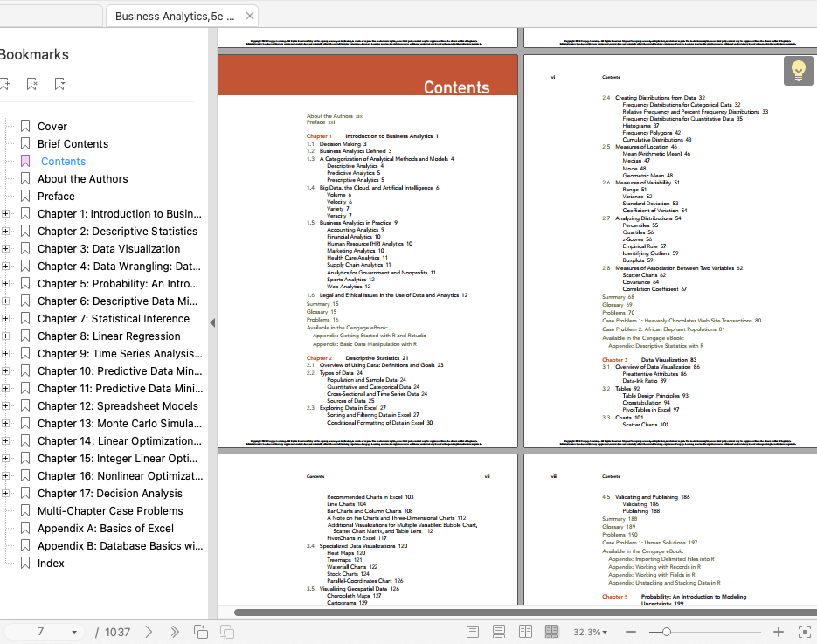817x644 pixels.
Task: Go to the next page arrow
Action: click(149, 632)
